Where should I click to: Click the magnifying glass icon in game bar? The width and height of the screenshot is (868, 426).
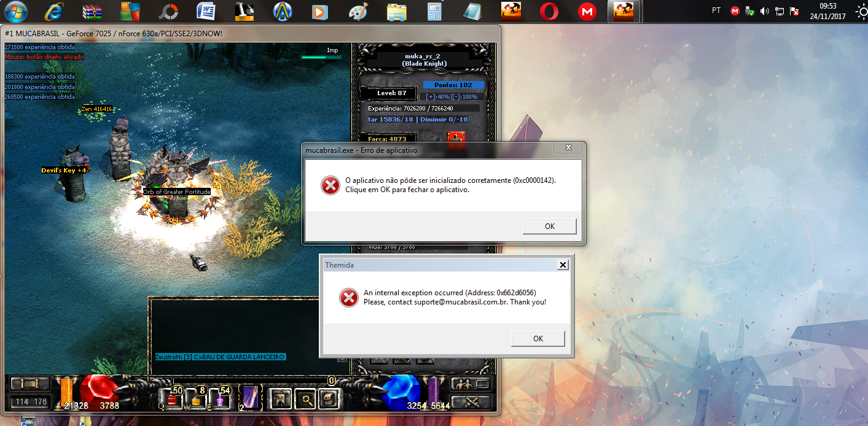click(x=305, y=399)
